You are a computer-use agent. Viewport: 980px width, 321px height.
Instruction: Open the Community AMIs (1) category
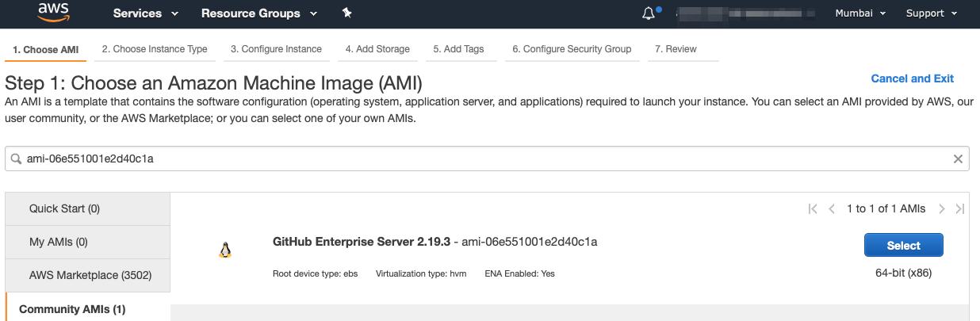coord(87,308)
